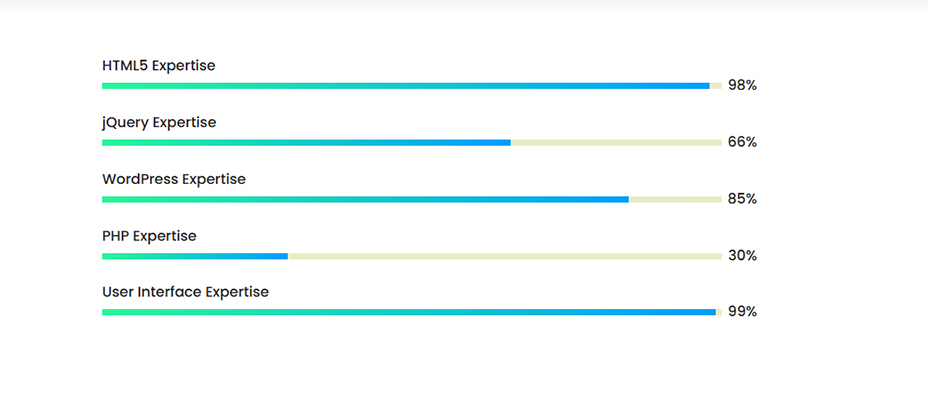
Task: Click the filled gradient of PHP progress bar
Action: click(195, 256)
